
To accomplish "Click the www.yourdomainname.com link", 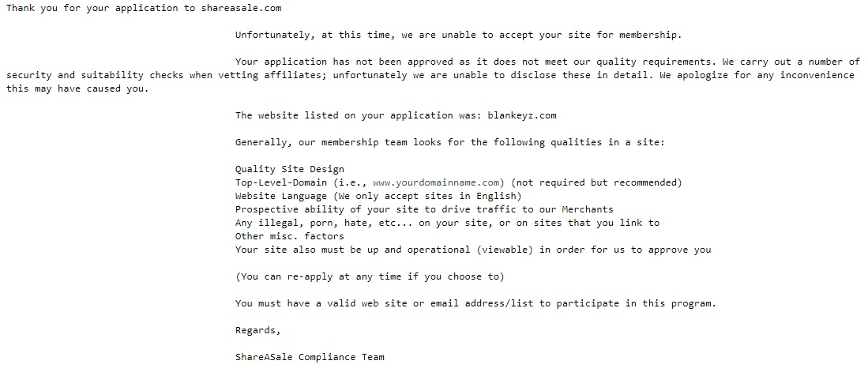I will tap(437, 182).
